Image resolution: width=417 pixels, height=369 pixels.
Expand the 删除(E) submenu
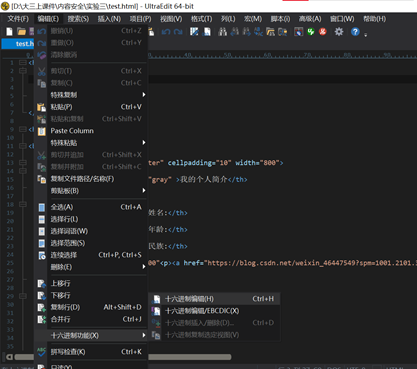pos(144,267)
